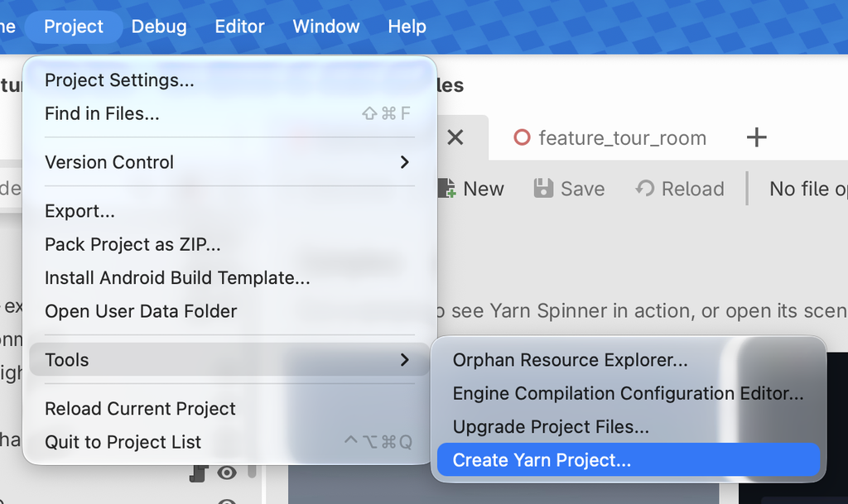Viewport: 848px width, 504px height.
Task: Open User Data Folder
Action: (229, 312)
